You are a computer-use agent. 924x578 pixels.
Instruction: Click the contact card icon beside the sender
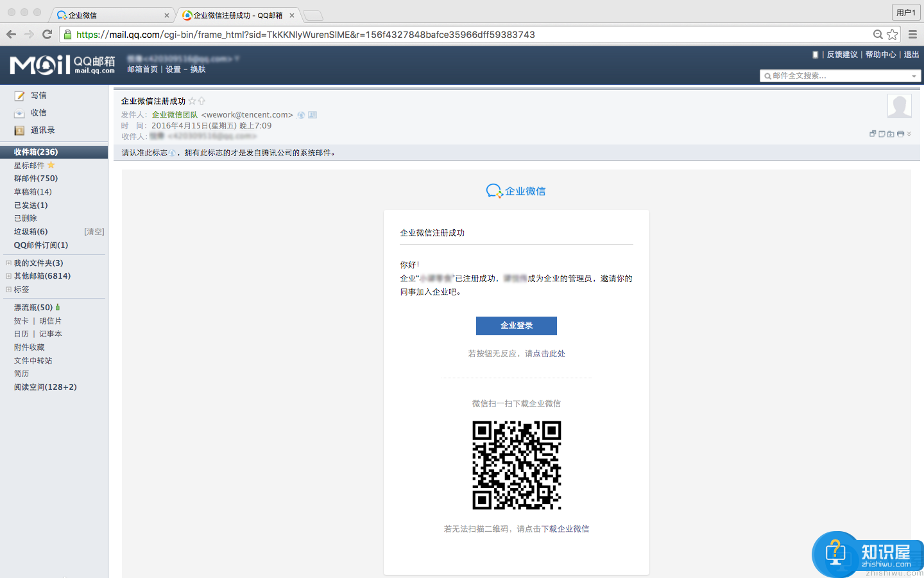(312, 115)
